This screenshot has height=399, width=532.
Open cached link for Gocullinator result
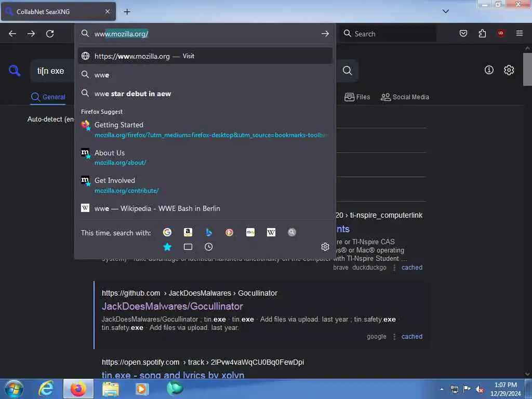(412, 337)
